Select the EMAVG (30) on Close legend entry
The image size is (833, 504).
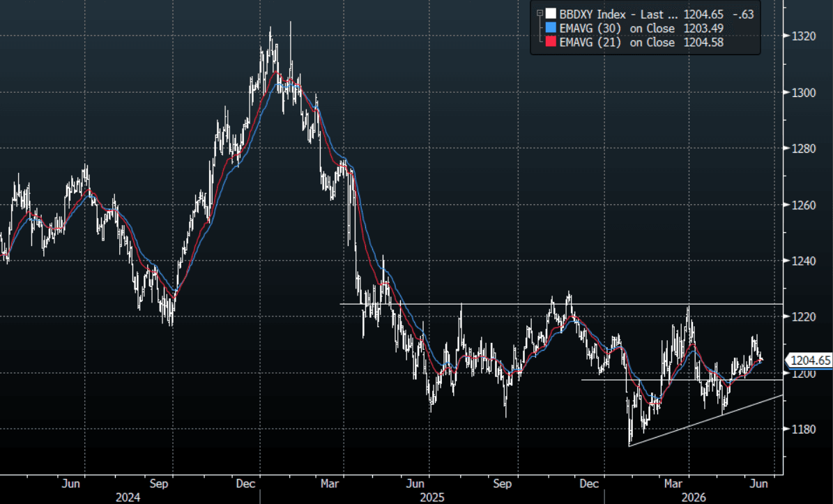click(x=617, y=28)
